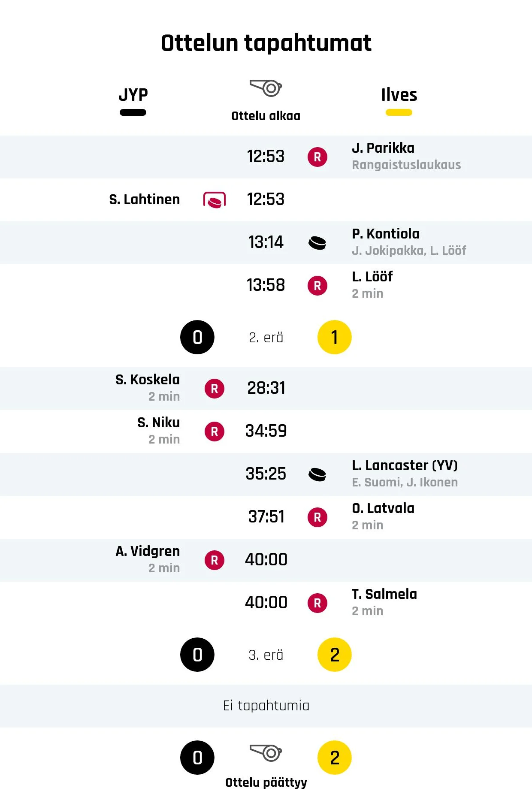Click the penalty R icon for L. Lööf
Screen dimensions: 532x797
point(317,286)
